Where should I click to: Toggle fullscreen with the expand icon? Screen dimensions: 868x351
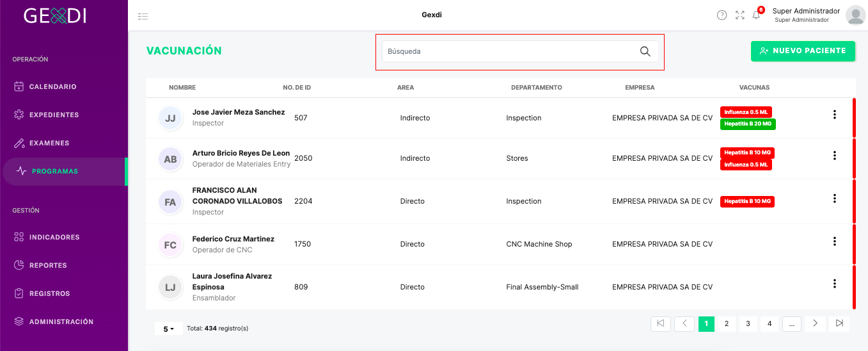tap(740, 15)
